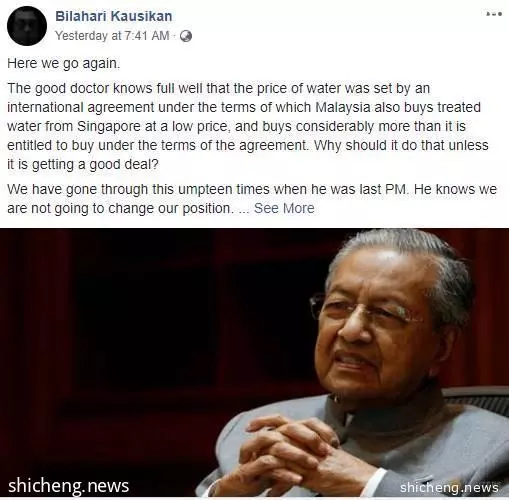Click the shicheng.news watermark at bottom left
Viewport: 509px width, 500px height.
pyautogui.click(x=69, y=486)
